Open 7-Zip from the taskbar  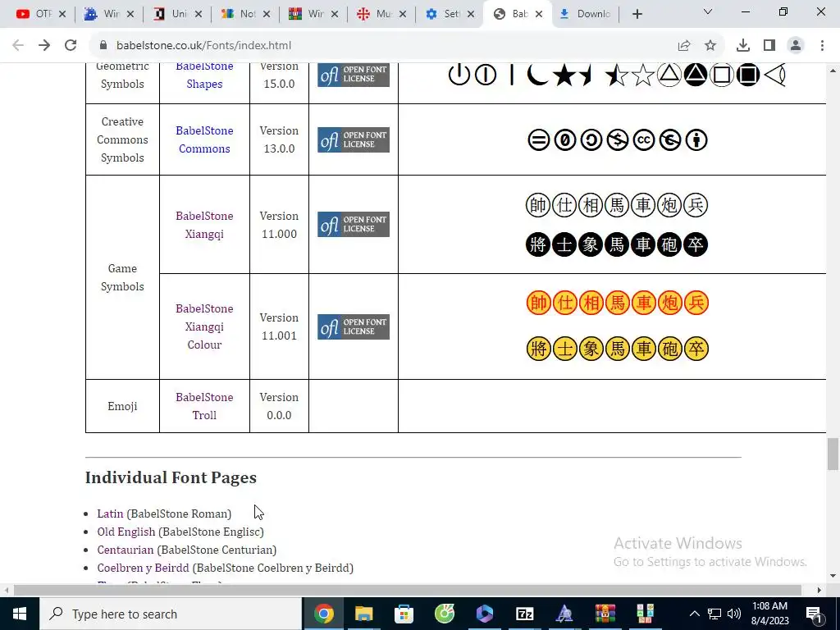click(x=524, y=614)
